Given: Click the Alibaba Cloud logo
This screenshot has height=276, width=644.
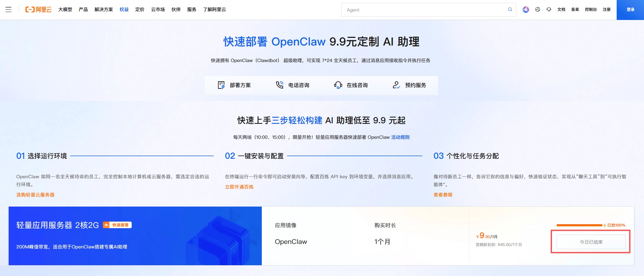Looking at the screenshot, I should [x=38, y=9].
